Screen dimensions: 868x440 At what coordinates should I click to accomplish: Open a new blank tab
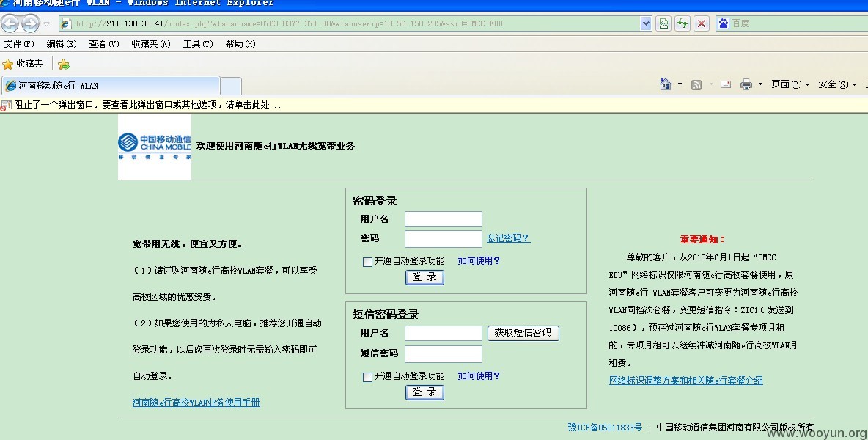pyautogui.click(x=231, y=86)
